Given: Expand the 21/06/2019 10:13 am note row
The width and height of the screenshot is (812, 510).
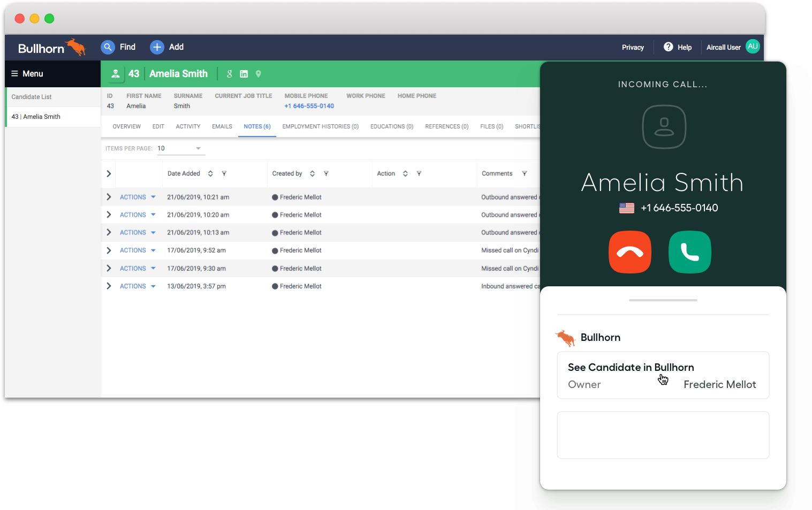Looking at the screenshot, I should (x=109, y=232).
